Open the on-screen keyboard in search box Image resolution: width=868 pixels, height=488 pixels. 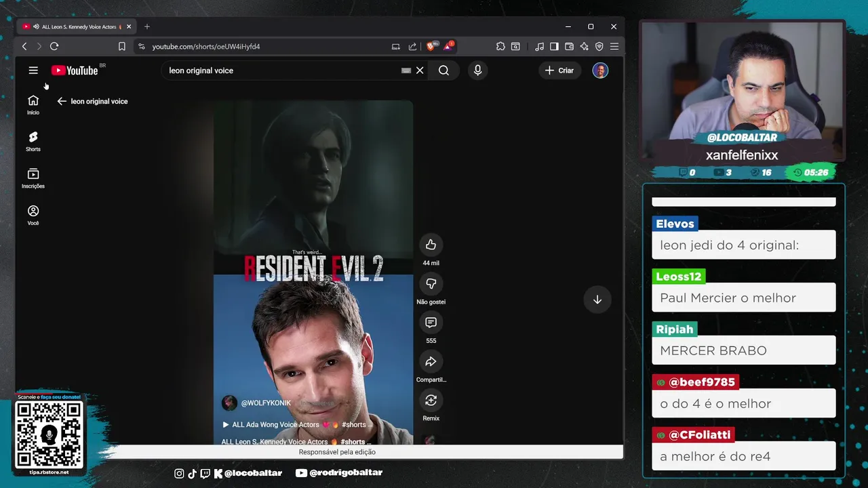tap(406, 70)
